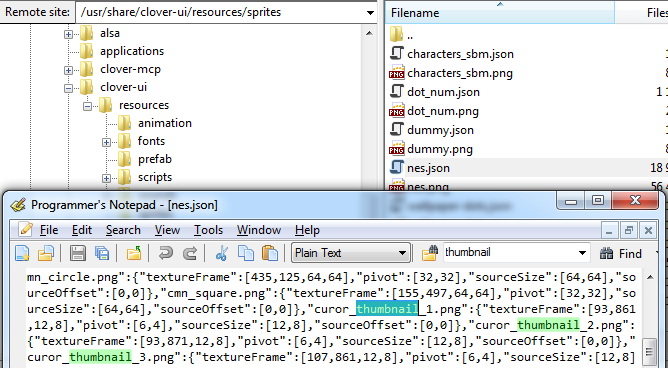Expand the fonts folder node
The height and width of the screenshot is (368, 668).
(107, 142)
